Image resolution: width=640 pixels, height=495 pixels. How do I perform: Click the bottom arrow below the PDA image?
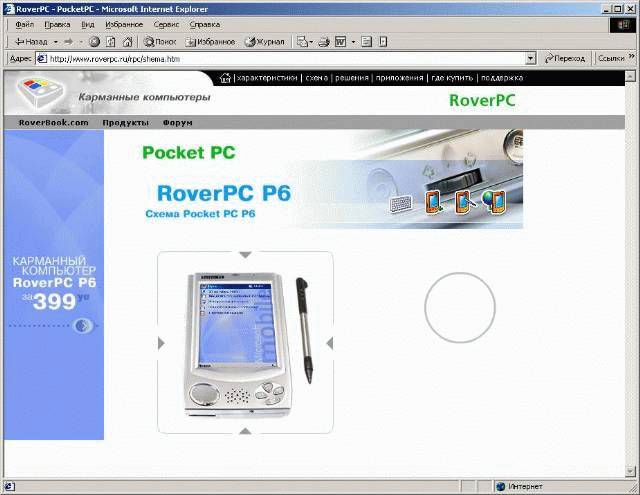tap(245, 431)
